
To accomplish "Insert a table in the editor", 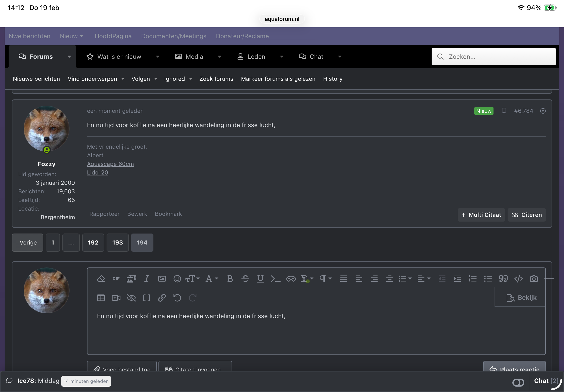I will [101, 298].
